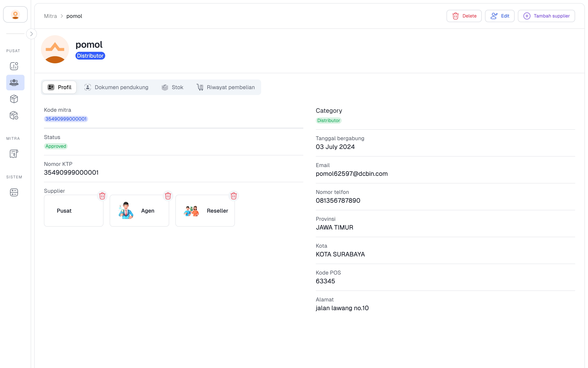Remove the Reseller supplier with trash icon

234,196
